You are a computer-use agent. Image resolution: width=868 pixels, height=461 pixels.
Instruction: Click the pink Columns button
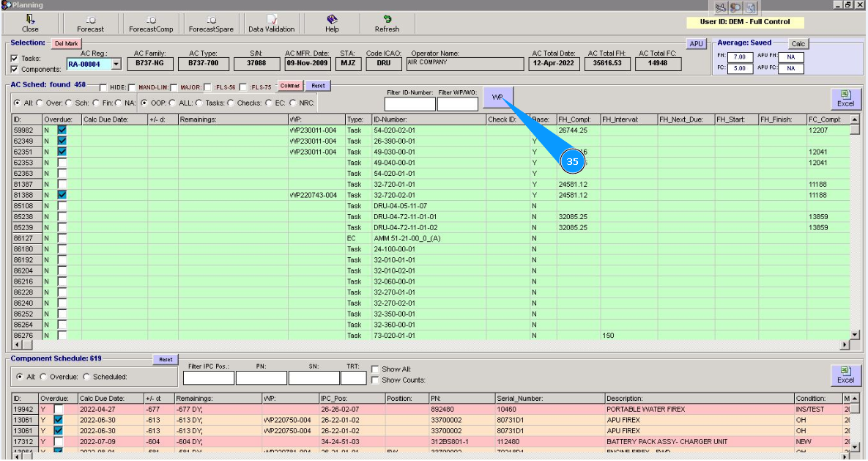click(x=289, y=86)
